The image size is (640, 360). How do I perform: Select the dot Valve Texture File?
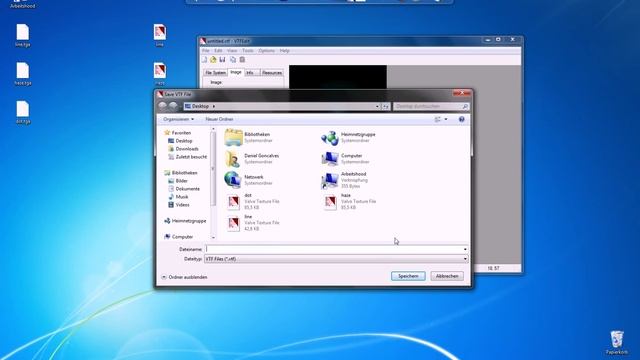[x=252, y=201]
